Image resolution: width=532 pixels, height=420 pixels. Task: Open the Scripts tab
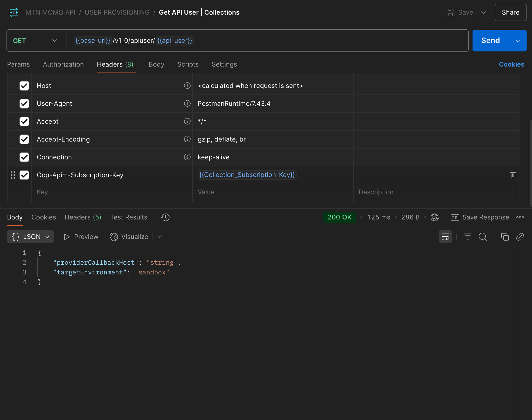coord(188,64)
